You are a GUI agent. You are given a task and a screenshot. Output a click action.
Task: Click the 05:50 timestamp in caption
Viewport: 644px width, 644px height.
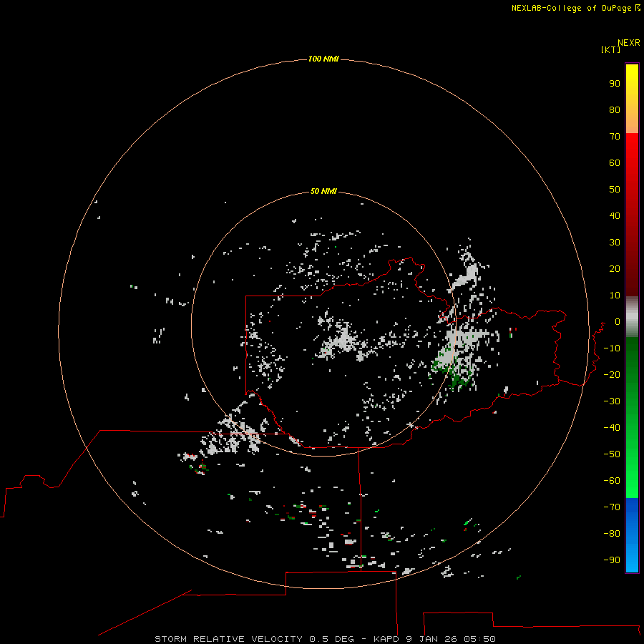click(x=479, y=639)
